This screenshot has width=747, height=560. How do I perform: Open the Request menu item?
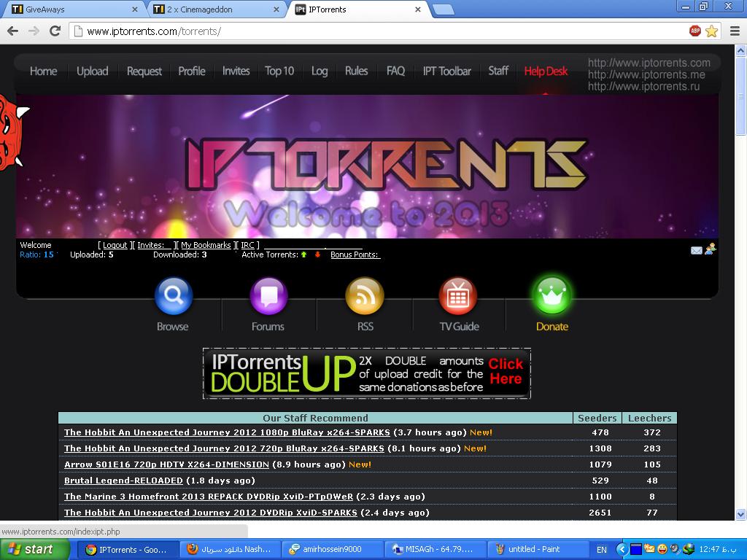[x=144, y=71]
